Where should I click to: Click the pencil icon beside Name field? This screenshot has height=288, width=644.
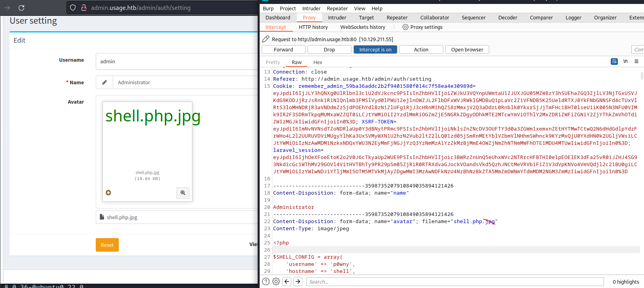click(x=104, y=82)
